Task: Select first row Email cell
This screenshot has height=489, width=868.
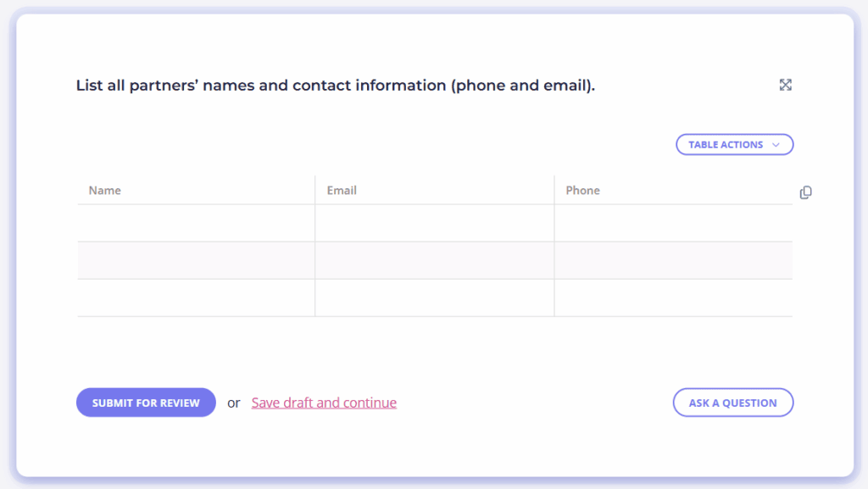Action: pyautogui.click(x=435, y=223)
